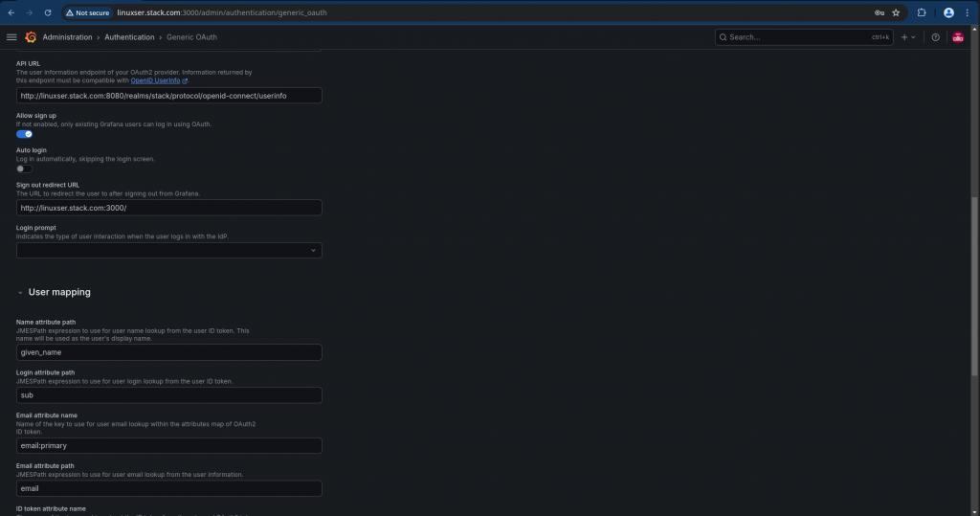Click the Sign out redirect URL field

[x=168, y=208]
